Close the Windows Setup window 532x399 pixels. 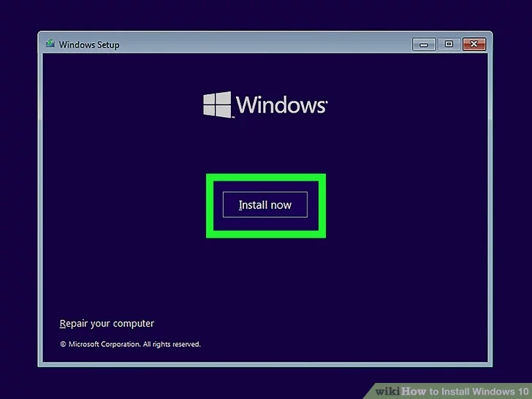474,45
